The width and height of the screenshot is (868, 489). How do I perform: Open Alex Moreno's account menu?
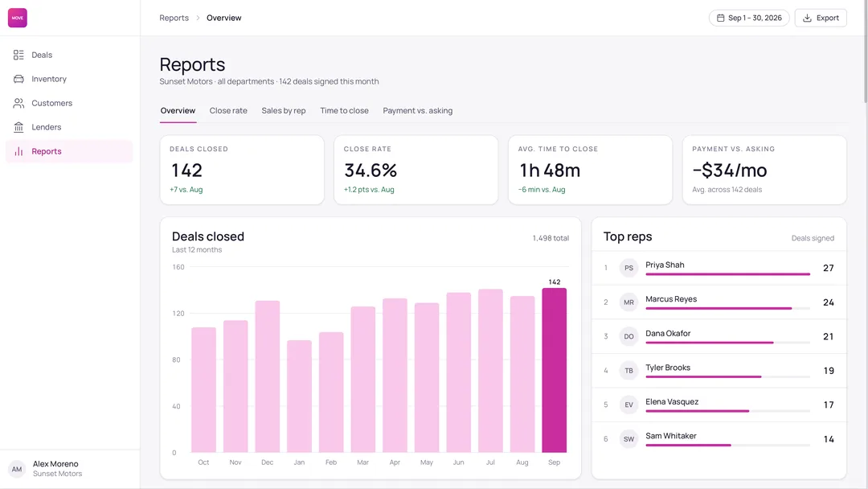(70, 469)
